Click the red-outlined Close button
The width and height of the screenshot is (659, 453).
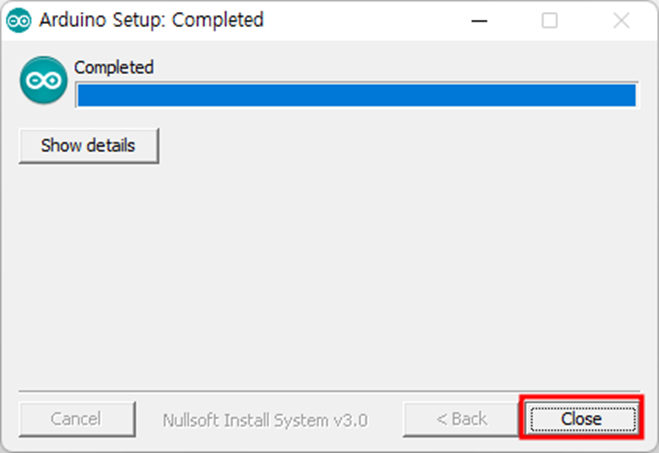point(582,419)
